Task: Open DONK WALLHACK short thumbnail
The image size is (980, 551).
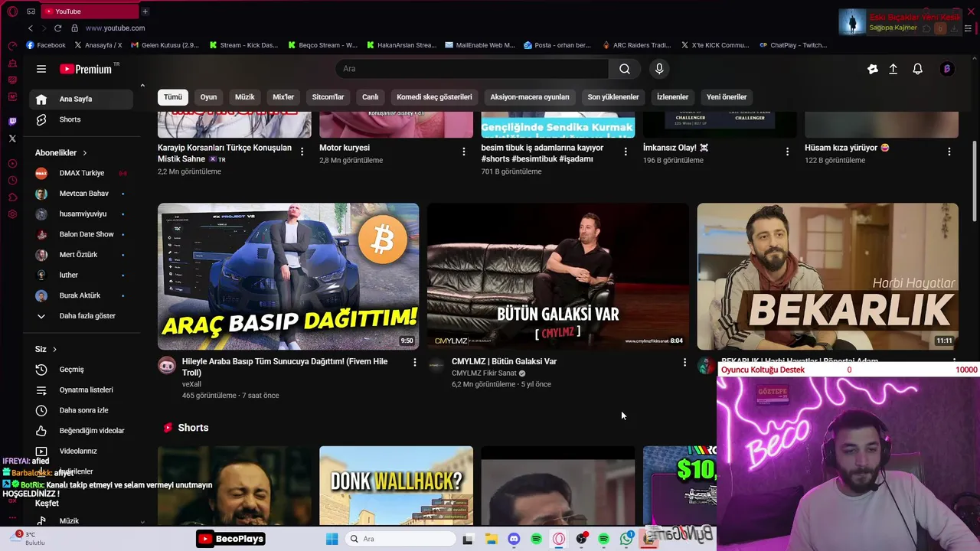Action: coord(396,486)
